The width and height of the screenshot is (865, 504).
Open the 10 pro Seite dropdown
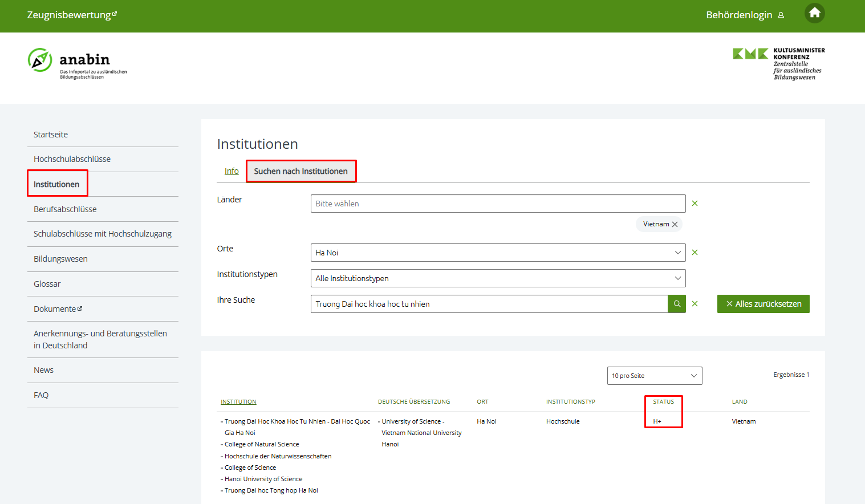pyautogui.click(x=655, y=376)
